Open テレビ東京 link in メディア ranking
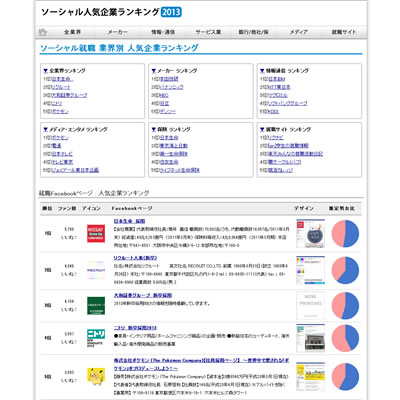Screen dimensions: 400x400 pos(62,162)
